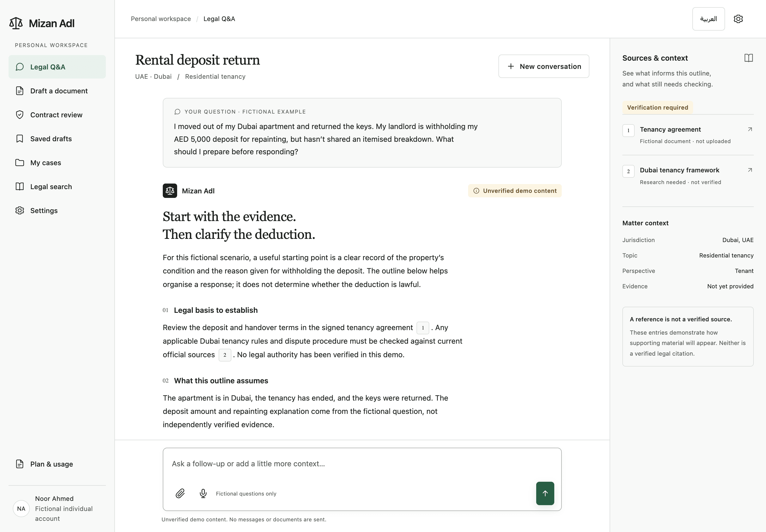This screenshot has height=532, width=766.
Task: Open Tenancy agreement source arrow
Action: (x=750, y=129)
